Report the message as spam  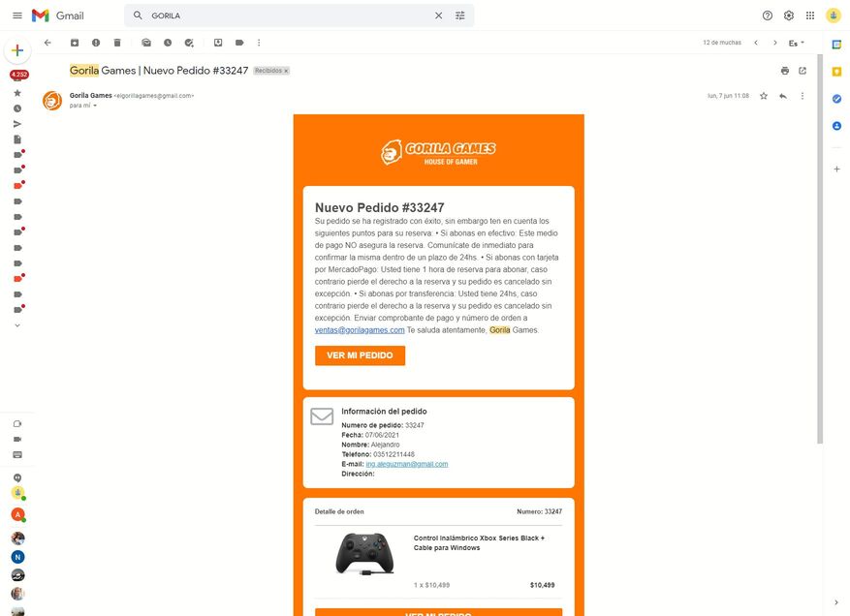[x=96, y=43]
